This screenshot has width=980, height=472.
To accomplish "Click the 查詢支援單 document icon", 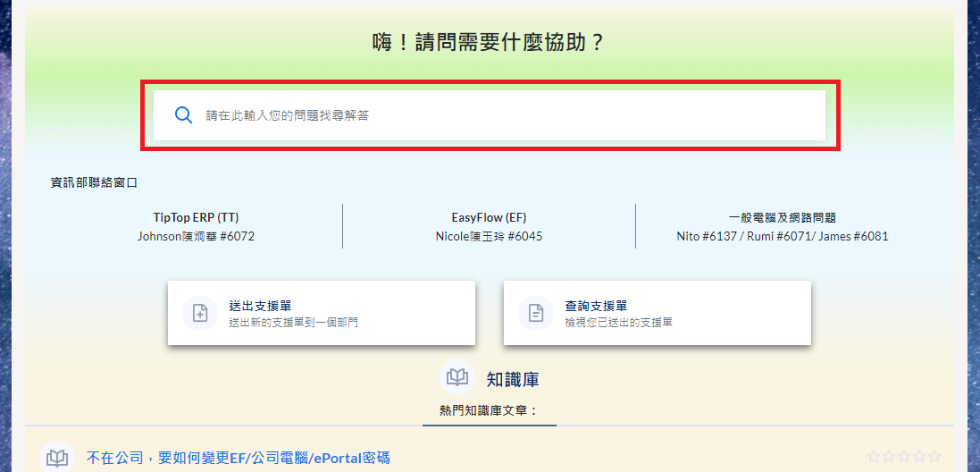I will click(536, 313).
